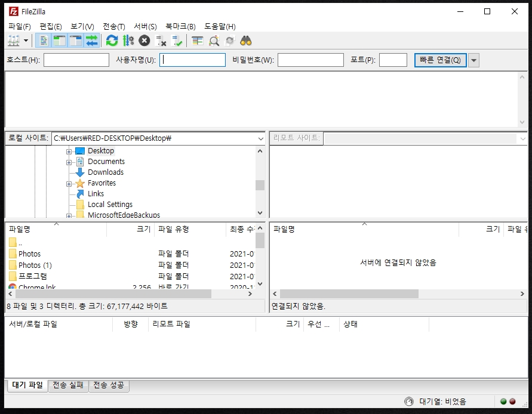532x414 pixels.
Task: Toggle local directory tree display
Action: click(x=59, y=41)
